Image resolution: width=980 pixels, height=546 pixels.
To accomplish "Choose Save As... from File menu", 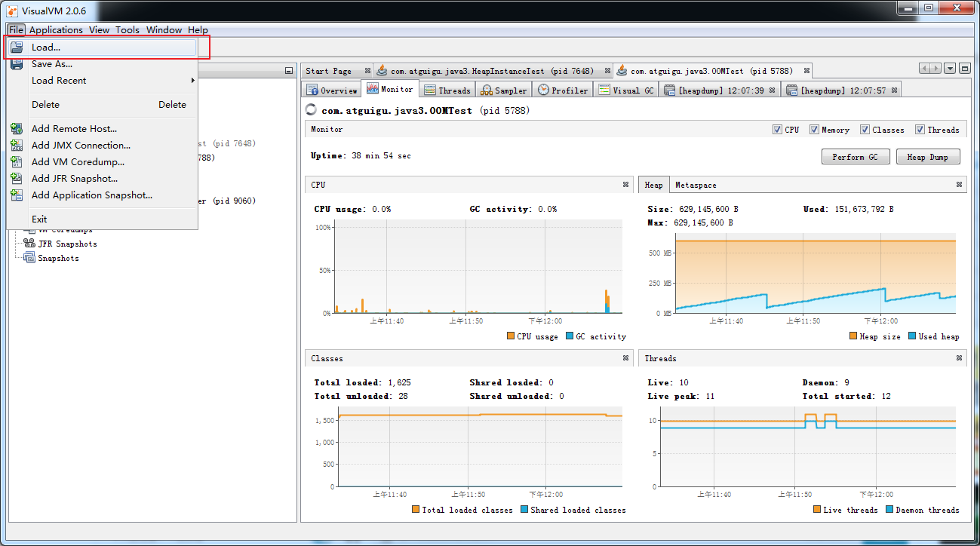I will (102, 64).
